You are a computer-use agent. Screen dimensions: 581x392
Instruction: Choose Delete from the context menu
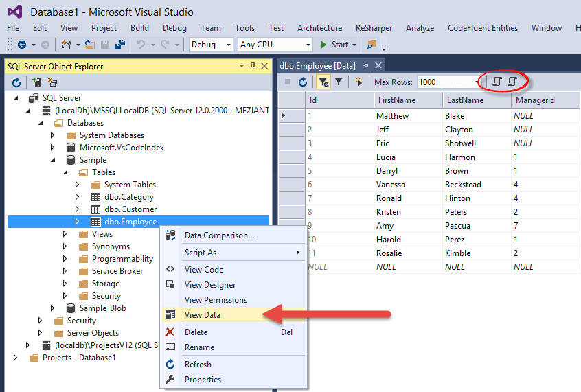click(x=233, y=332)
